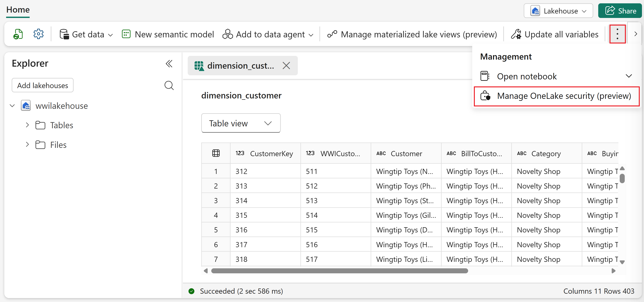The width and height of the screenshot is (644, 302).
Task: Click the Columns 11 Rows 403 status text
Action: tap(598, 291)
